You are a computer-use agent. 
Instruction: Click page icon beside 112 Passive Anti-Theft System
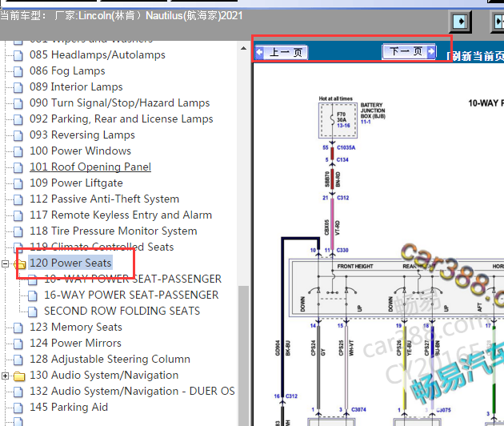(x=18, y=199)
